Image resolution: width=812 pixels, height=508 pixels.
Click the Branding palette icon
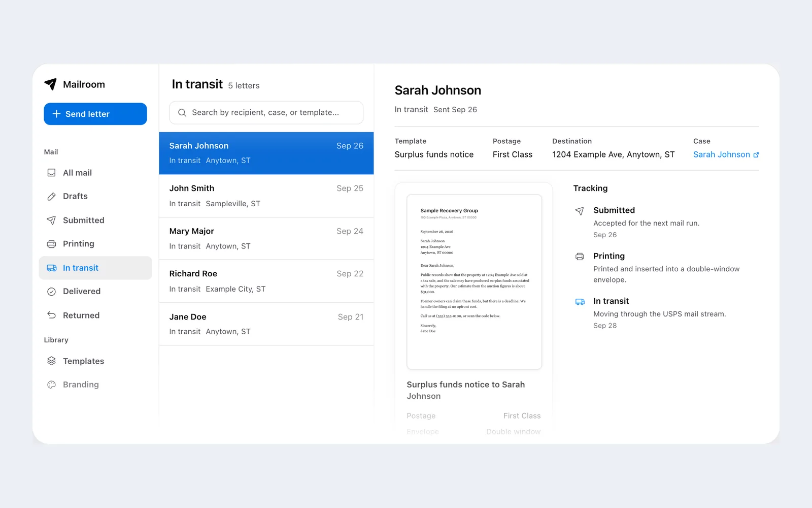[x=51, y=385]
